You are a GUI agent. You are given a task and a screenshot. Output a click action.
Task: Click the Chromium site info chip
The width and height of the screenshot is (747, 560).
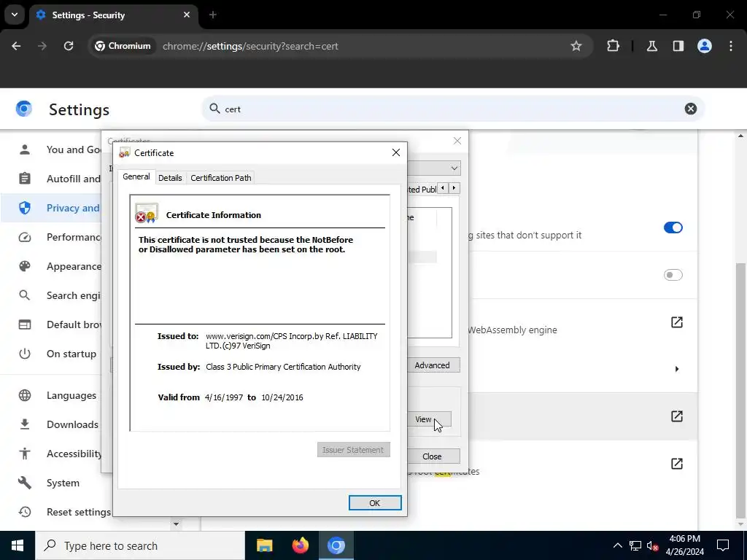click(123, 46)
